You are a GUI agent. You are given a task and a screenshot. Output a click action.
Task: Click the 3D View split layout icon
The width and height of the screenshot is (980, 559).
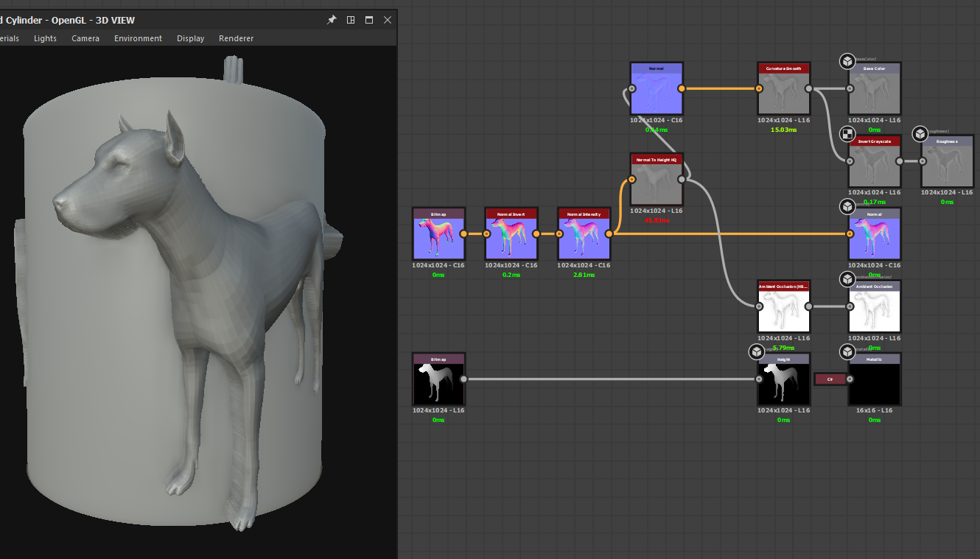(351, 20)
